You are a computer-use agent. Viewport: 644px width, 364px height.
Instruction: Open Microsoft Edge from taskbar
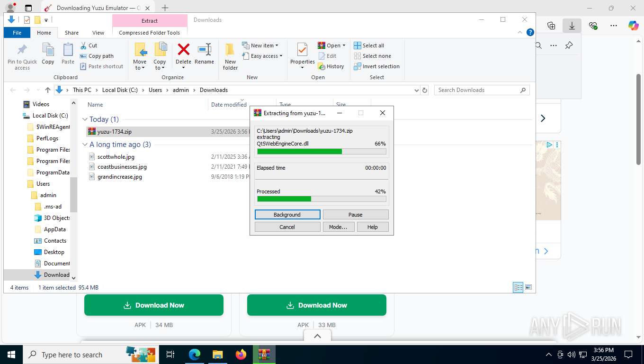point(195,355)
